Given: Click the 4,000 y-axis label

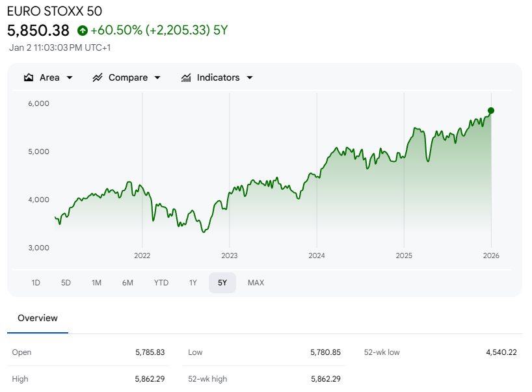Looking at the screenshot, I should (38, 200).
